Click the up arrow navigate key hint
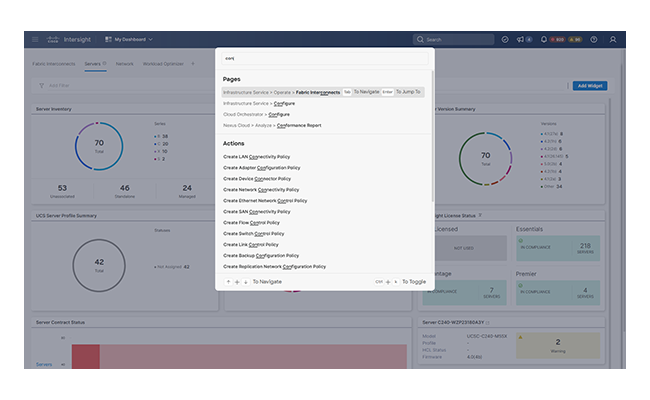650x400 pixels. (228, 282)
